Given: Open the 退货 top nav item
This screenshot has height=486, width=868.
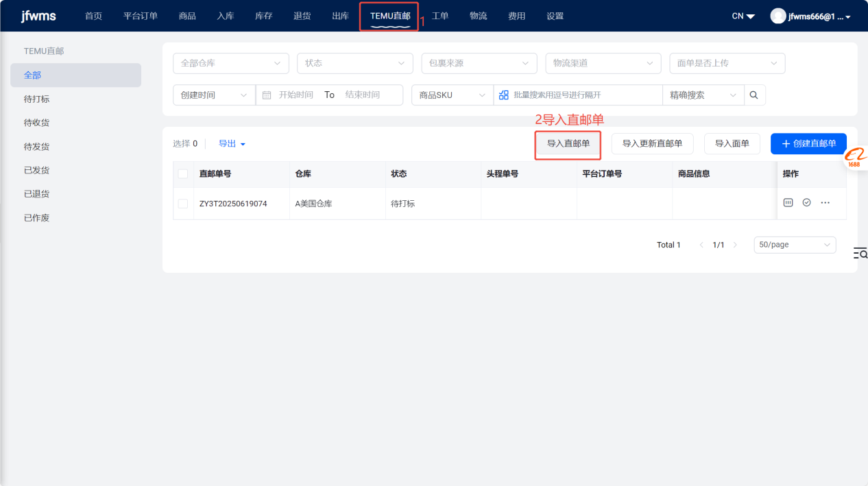Looking at the screenshot, I should pos(302,16).
